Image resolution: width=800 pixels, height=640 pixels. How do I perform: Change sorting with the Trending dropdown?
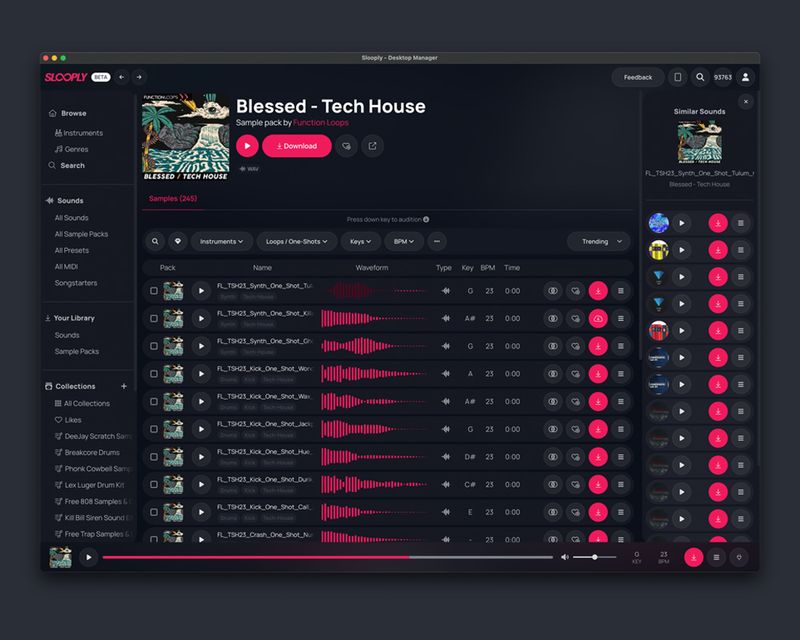coord(597,241)
